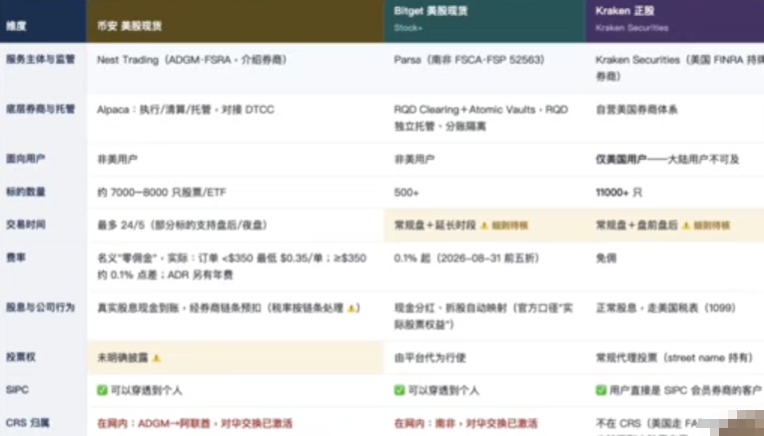Click the 标的数量 row label
Screen dimensions: 764x436
pos(25,191)
